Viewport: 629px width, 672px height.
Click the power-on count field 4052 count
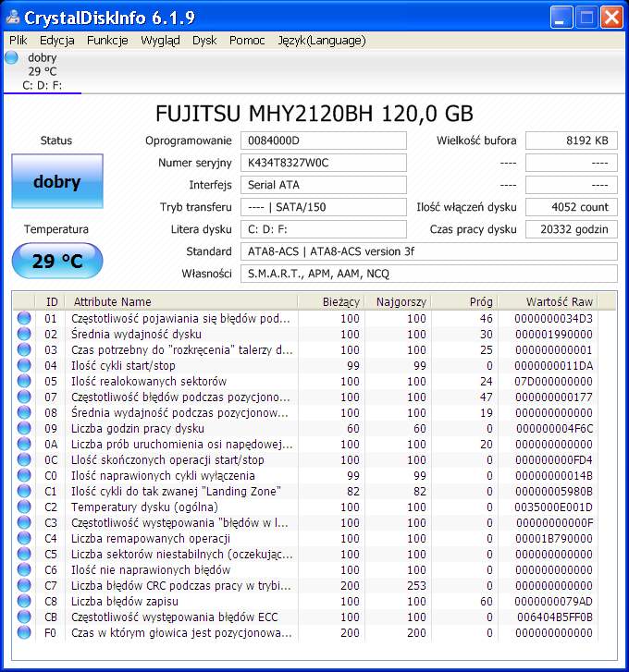(x=571, y=207)
